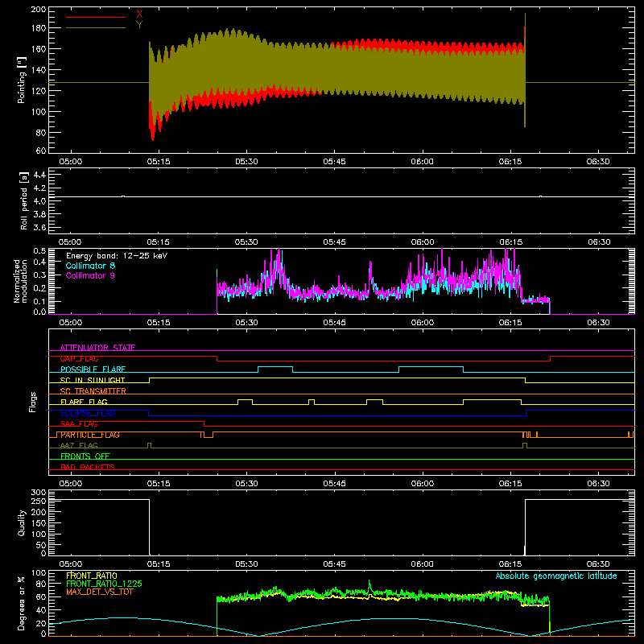Click the 200 value on Pointing axis

(39, 10)
